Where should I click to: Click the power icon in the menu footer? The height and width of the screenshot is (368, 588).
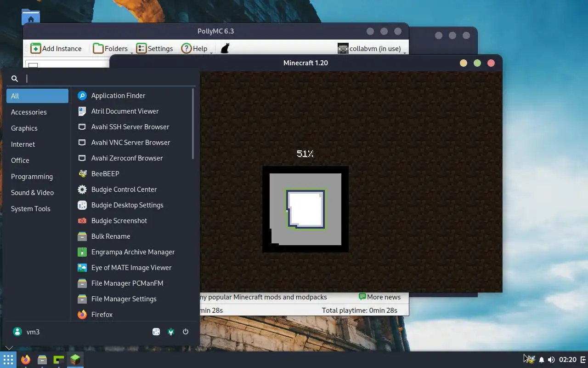186,332
